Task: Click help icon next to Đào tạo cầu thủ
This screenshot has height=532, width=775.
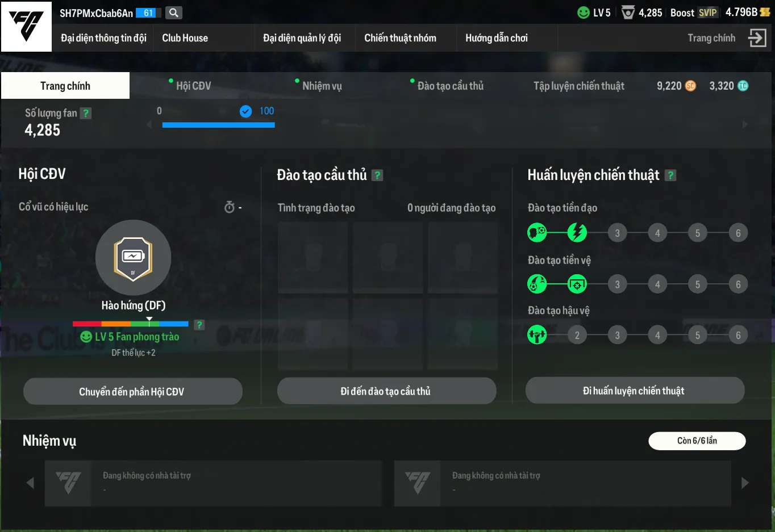Action: pos(377,175)
